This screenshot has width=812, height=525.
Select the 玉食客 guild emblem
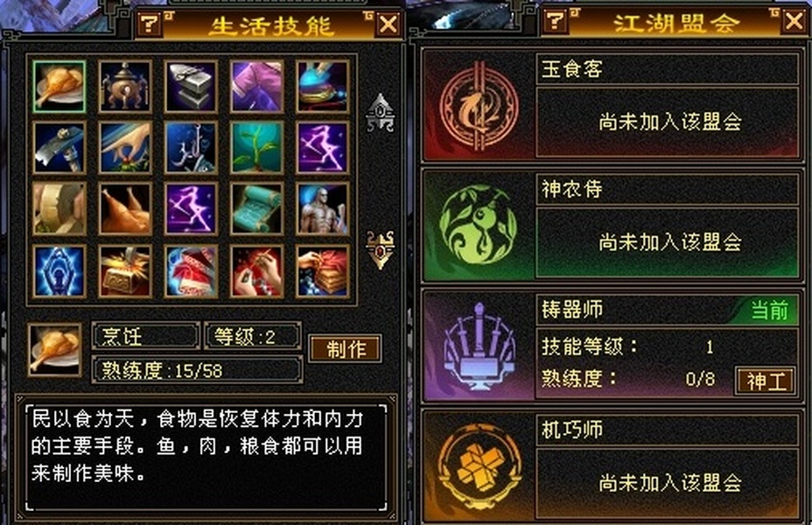click(479, 107)
